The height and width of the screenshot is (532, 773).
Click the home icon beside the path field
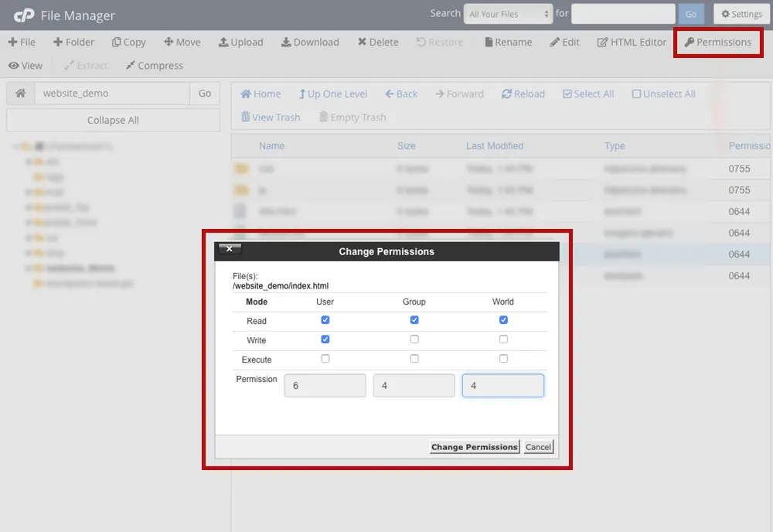(x=20, y=94)
